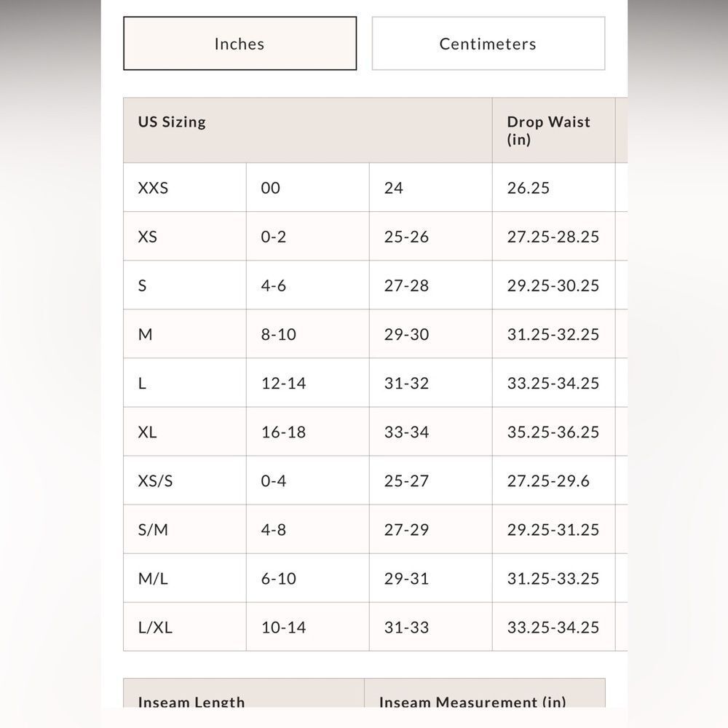Click the 00 numeric size cell
The image size is (728, 728).
[x=270, y=188]
